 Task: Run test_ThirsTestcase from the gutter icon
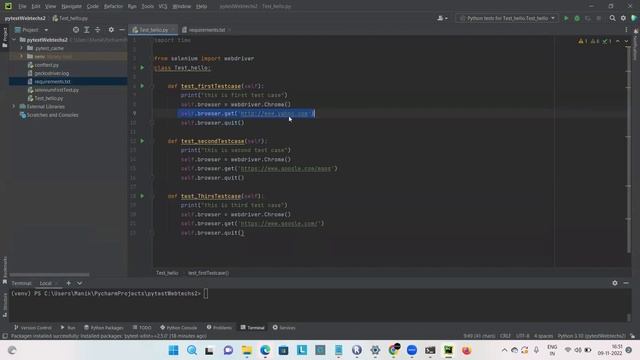pos(142,196)
